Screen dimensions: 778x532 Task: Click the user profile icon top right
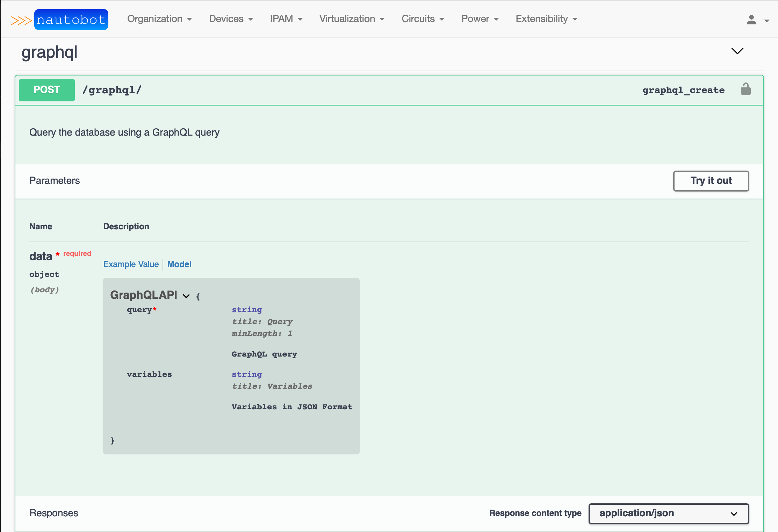point(751,20)
